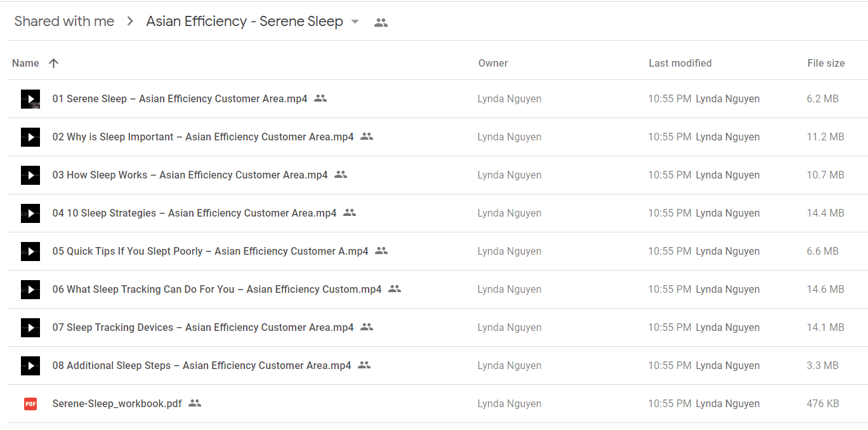Reverse sort with the Name arrow icon

(x=54, y=63)
